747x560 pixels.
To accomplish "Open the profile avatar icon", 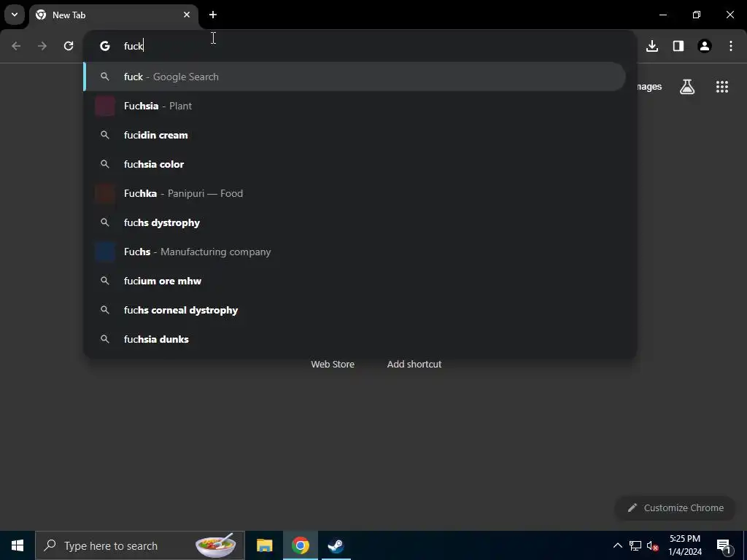I will (705, 46).
